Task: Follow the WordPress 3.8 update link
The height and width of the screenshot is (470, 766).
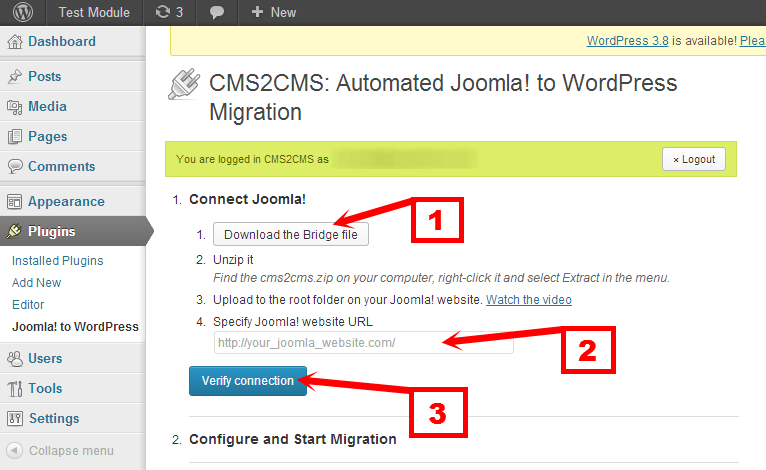Action: point(627,41)
